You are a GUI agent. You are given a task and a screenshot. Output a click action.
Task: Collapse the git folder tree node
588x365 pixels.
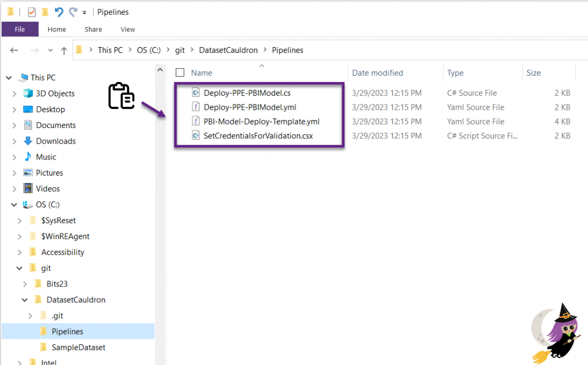click(20, 269)
